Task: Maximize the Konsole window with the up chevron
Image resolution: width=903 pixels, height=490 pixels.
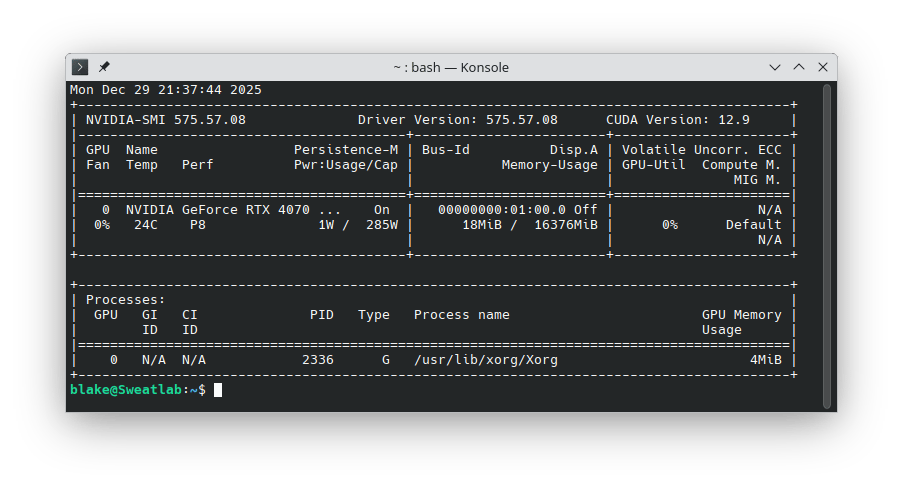Action: (799, 67)
